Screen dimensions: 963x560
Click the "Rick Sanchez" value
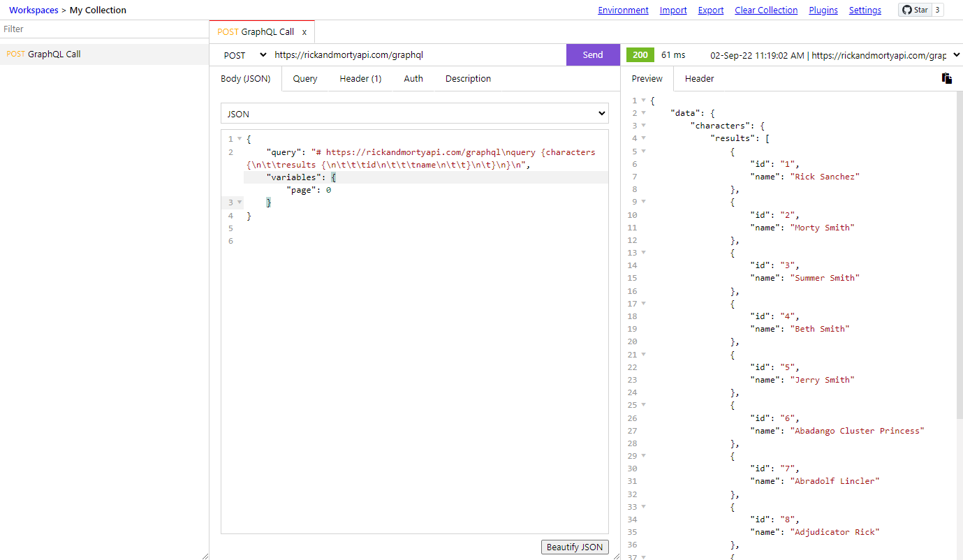click(x=824, y=177)
